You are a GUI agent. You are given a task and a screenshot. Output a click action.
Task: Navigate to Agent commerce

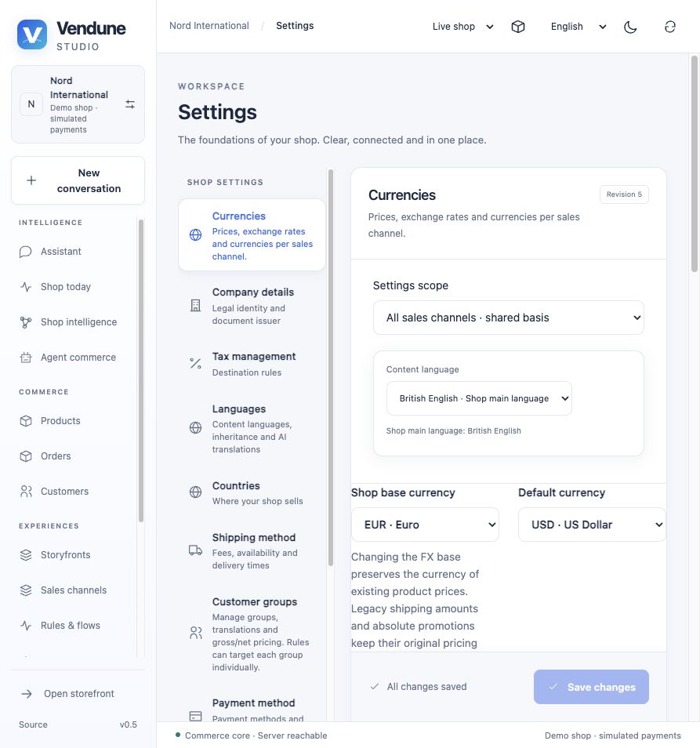coord(74,358)
